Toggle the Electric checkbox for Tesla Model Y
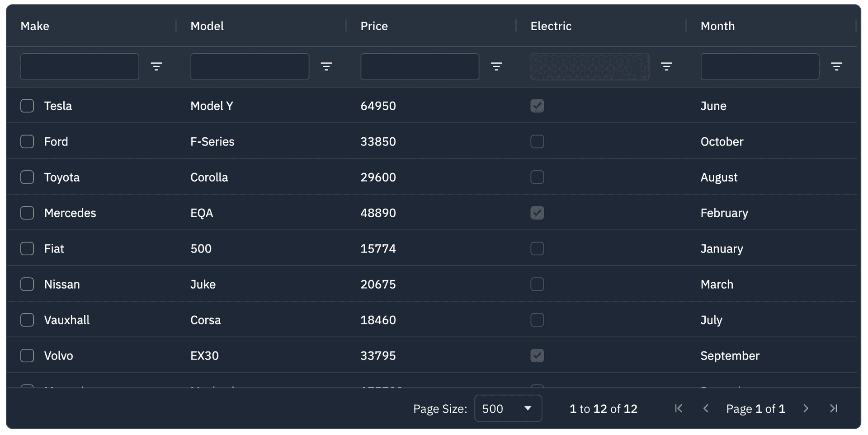This screenshot has width=868, height=435. click(x=537, y=106)
